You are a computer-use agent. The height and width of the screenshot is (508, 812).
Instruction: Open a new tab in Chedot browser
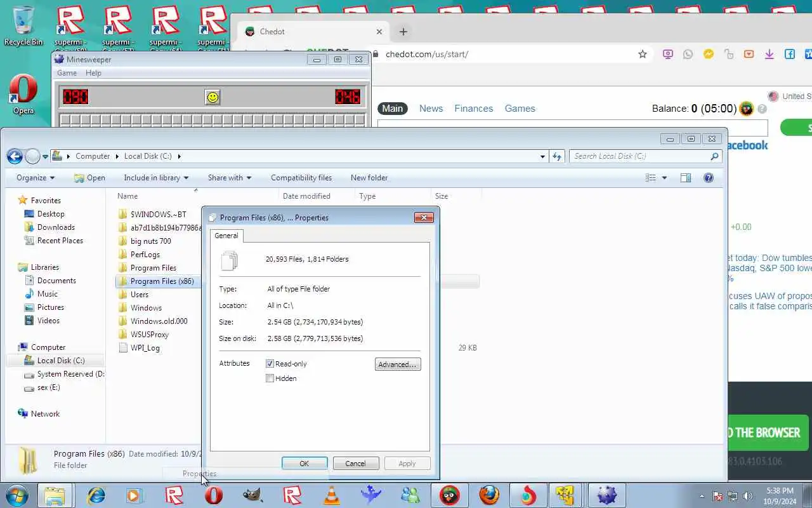click(x=403, y=32)
